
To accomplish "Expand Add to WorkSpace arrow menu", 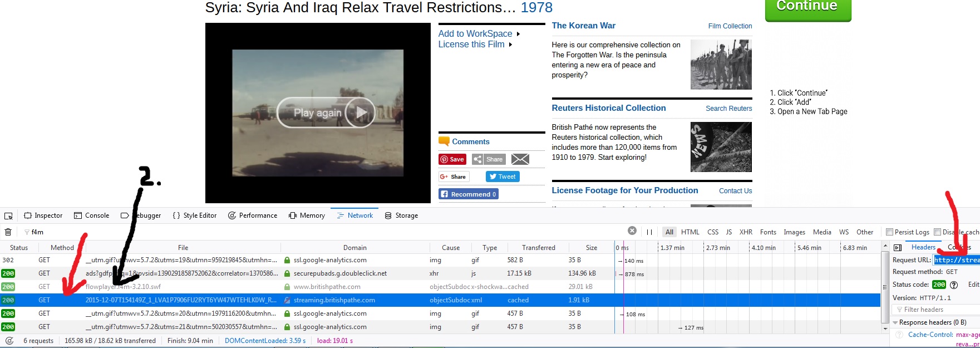I will tap(518, 34).
